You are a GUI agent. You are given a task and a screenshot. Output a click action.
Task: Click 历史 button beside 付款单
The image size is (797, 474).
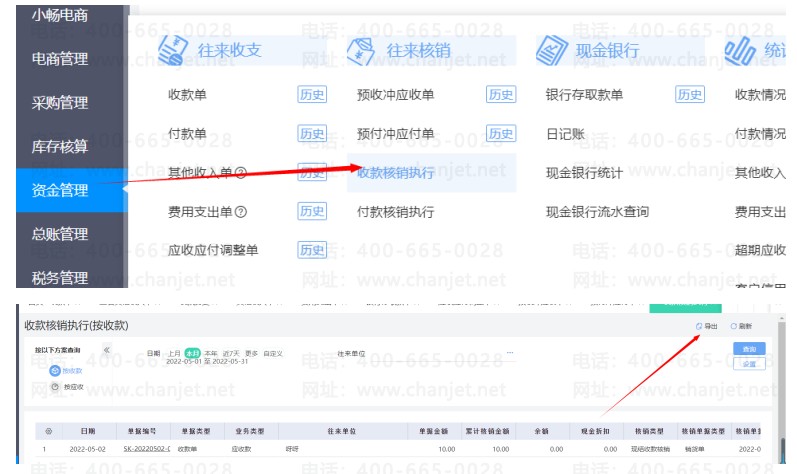[312, 134]
